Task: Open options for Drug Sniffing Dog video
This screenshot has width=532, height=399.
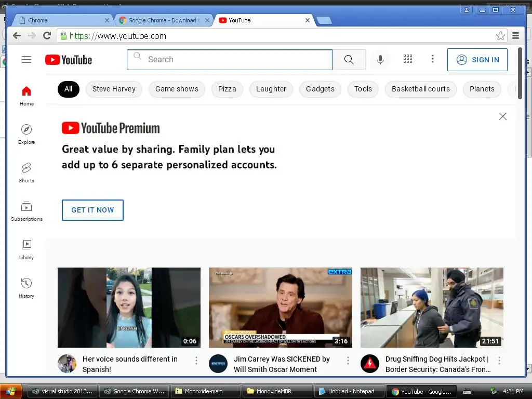Action: coord(499,361)
